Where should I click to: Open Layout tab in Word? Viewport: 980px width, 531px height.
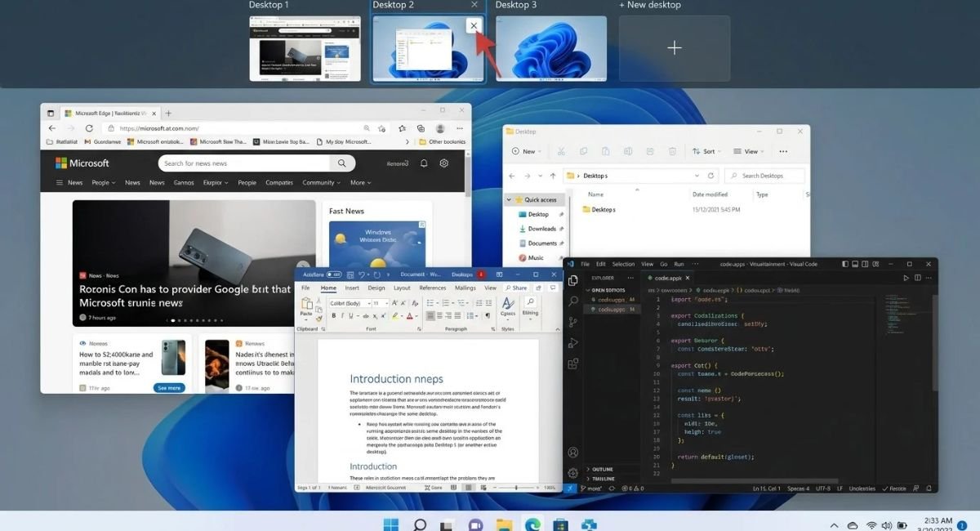(x=402, y=288)
